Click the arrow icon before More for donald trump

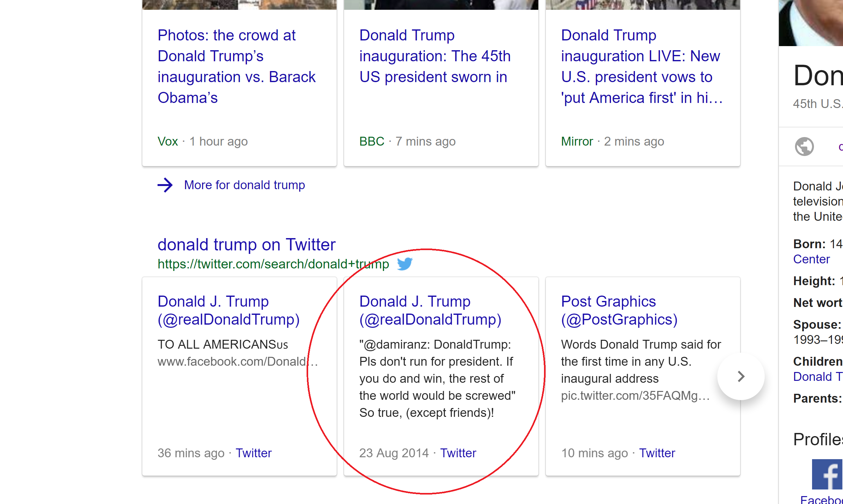coord(165,185)
